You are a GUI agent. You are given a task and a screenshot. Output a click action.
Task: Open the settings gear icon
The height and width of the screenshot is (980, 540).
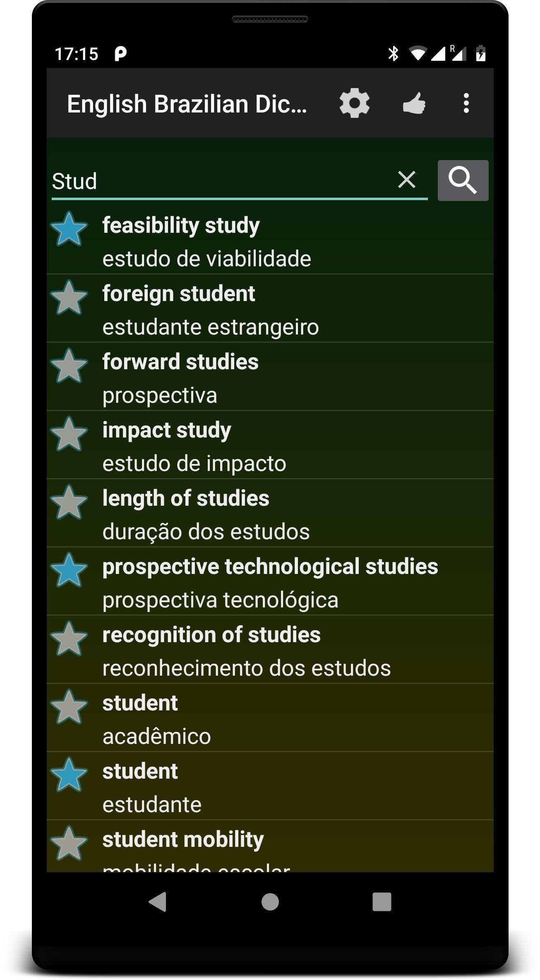click(x=354, y=103)
